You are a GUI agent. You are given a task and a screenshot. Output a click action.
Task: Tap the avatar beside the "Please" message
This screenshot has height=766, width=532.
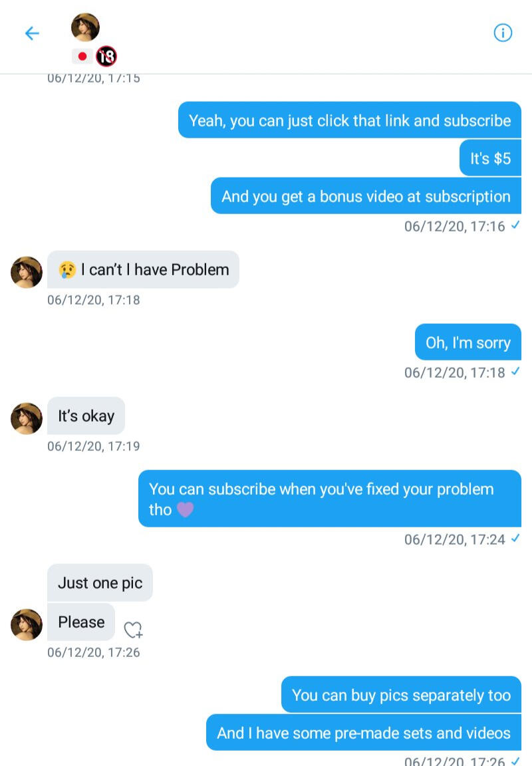tap(27, 624)
